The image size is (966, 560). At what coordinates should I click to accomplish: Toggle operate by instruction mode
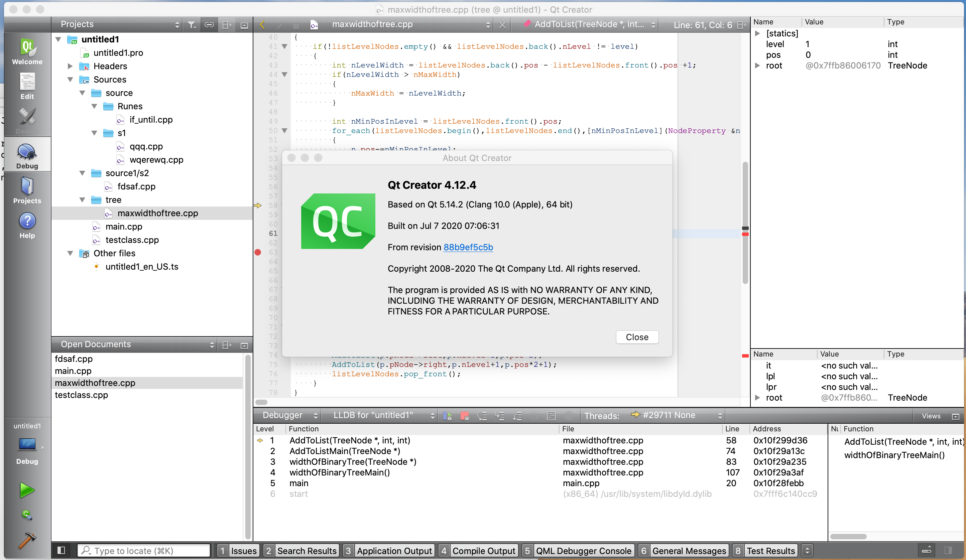click(x=551, y=416)
